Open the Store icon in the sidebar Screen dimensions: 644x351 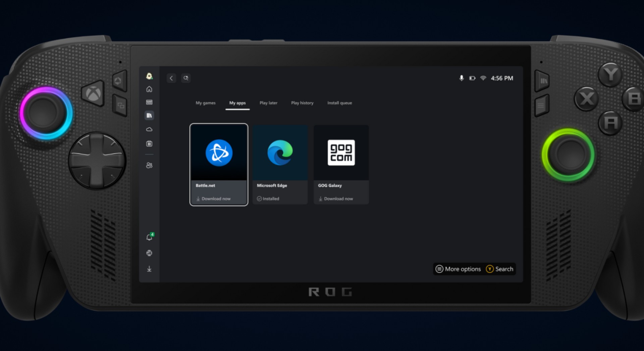(149, 144)
